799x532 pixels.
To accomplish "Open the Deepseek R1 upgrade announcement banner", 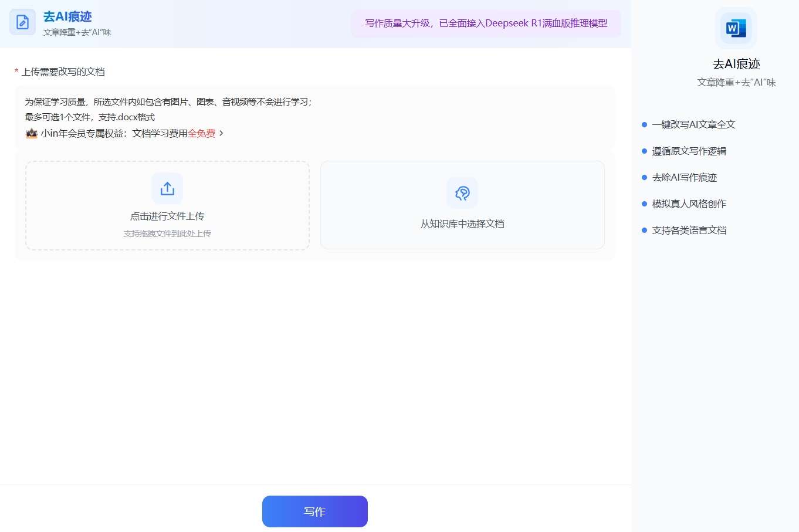I will pyautogui.click(x=486, y=23).
